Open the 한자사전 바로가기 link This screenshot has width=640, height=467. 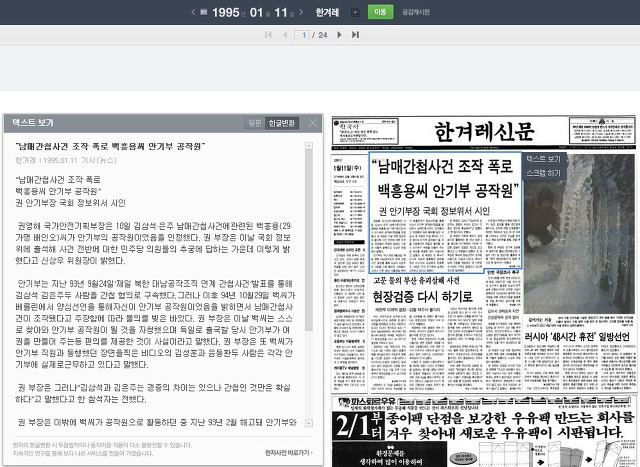(289, 453)
